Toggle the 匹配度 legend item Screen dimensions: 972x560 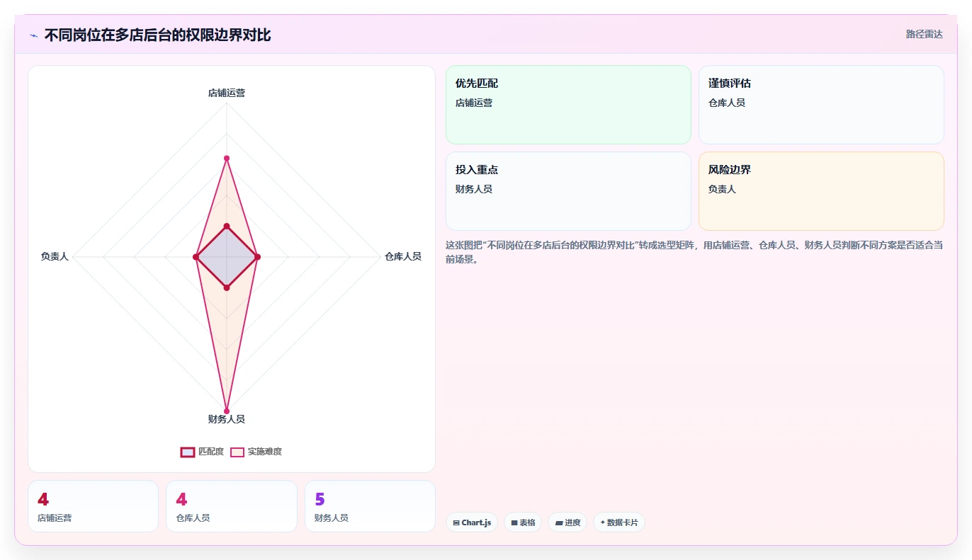click(202, 452)
